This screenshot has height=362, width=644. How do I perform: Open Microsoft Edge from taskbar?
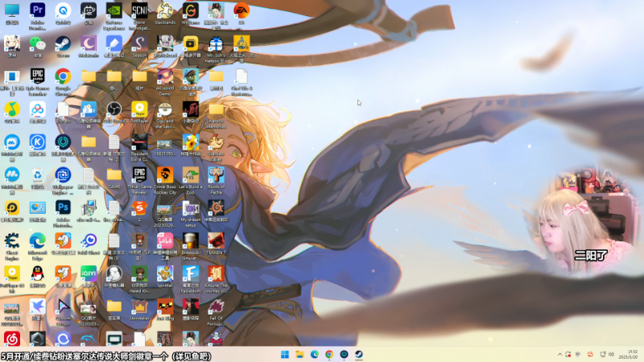pos(314,355)
